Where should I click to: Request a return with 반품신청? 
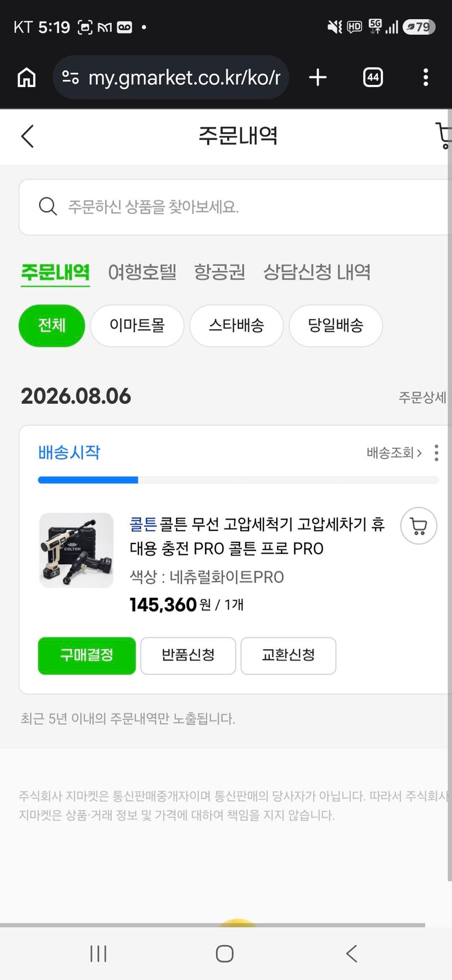(x=188, y=655)
